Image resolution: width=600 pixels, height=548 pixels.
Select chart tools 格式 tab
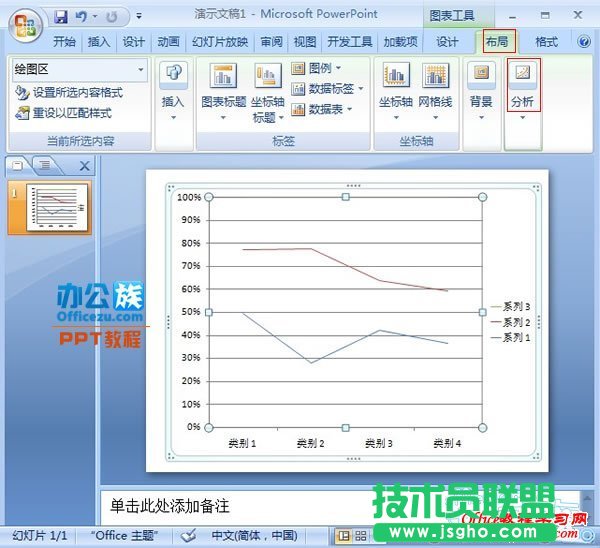point(546,41)
